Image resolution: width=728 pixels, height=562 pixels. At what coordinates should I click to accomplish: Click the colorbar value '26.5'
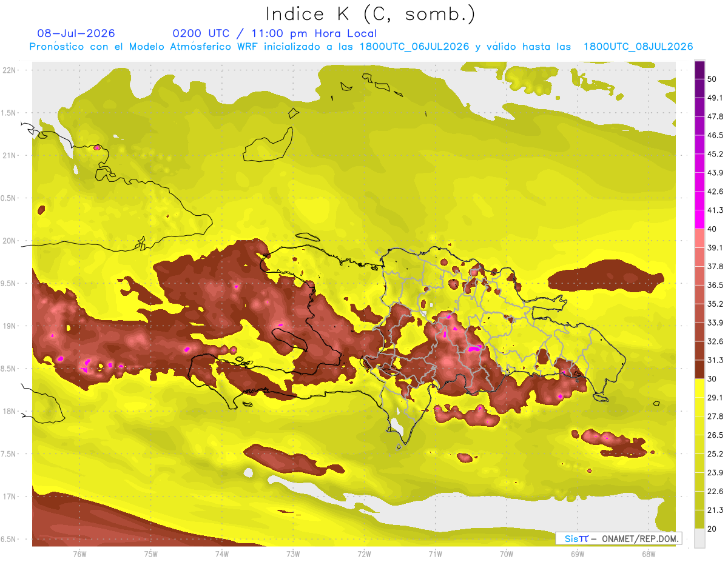[715, 435]
